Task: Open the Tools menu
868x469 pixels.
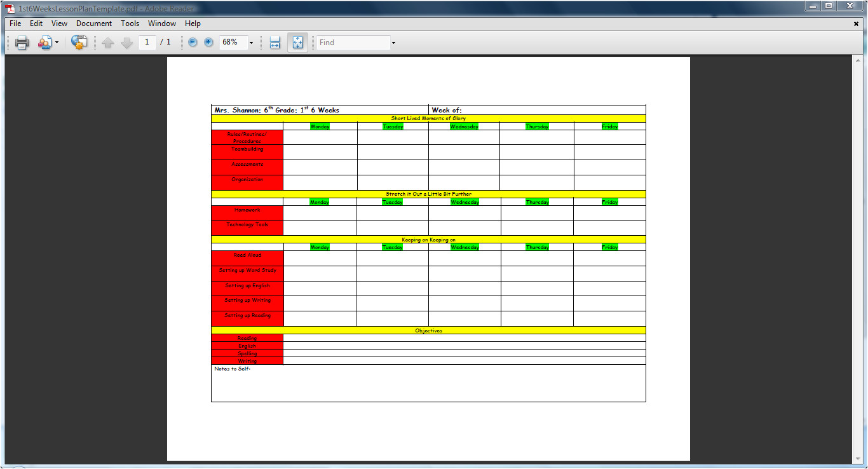Action: point(130,24)
